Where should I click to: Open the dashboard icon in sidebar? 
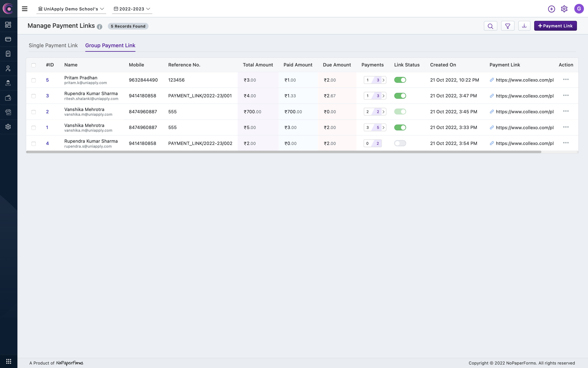[x=8, y=25]
